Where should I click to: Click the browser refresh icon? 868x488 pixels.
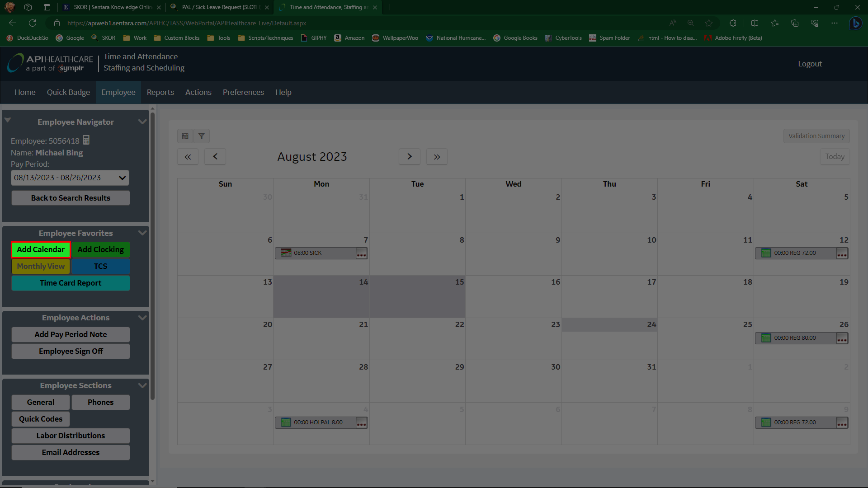[33, 23]
